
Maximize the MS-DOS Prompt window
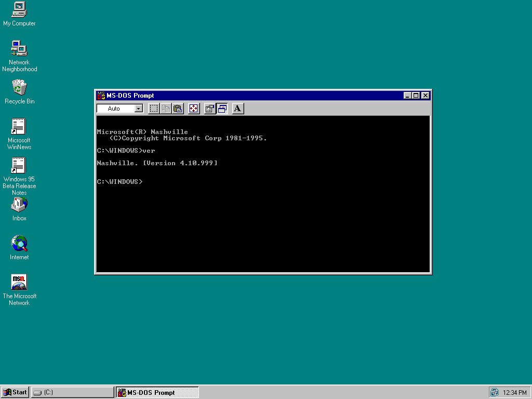pos(416,96)
